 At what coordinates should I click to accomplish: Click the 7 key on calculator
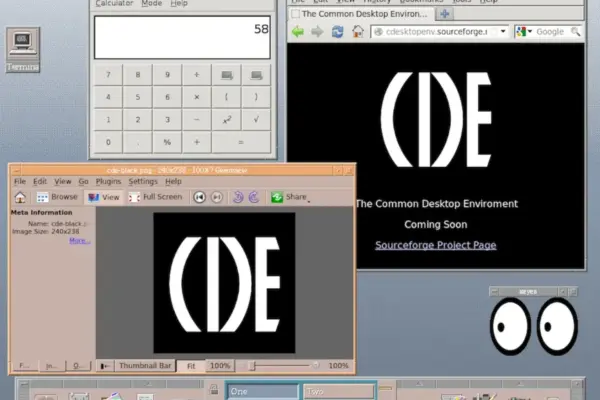tap(108, 75)
